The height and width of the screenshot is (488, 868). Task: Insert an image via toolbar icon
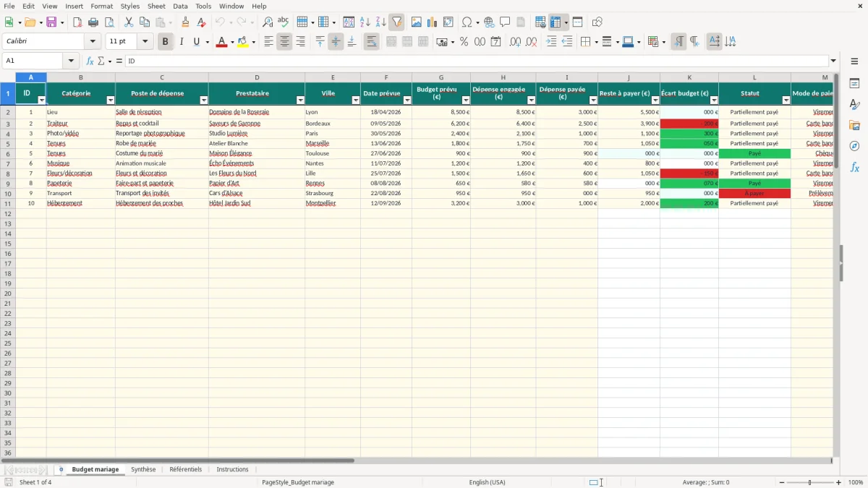click(x=417, y=22)
